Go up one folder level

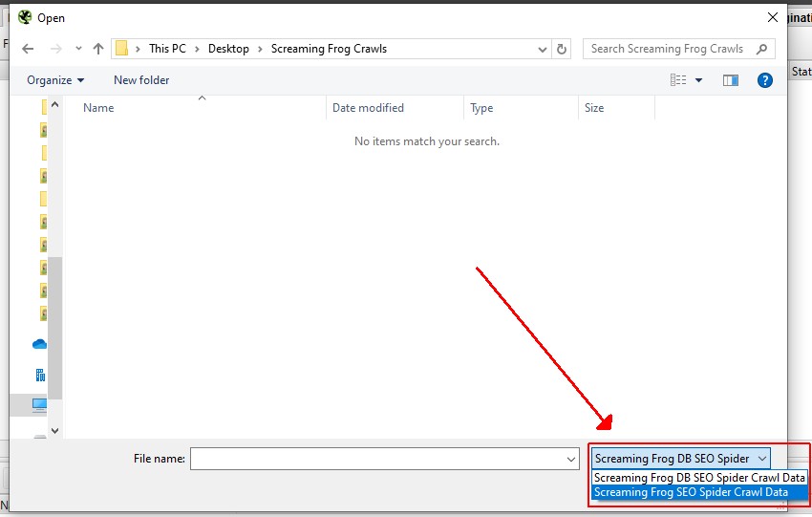97,49
